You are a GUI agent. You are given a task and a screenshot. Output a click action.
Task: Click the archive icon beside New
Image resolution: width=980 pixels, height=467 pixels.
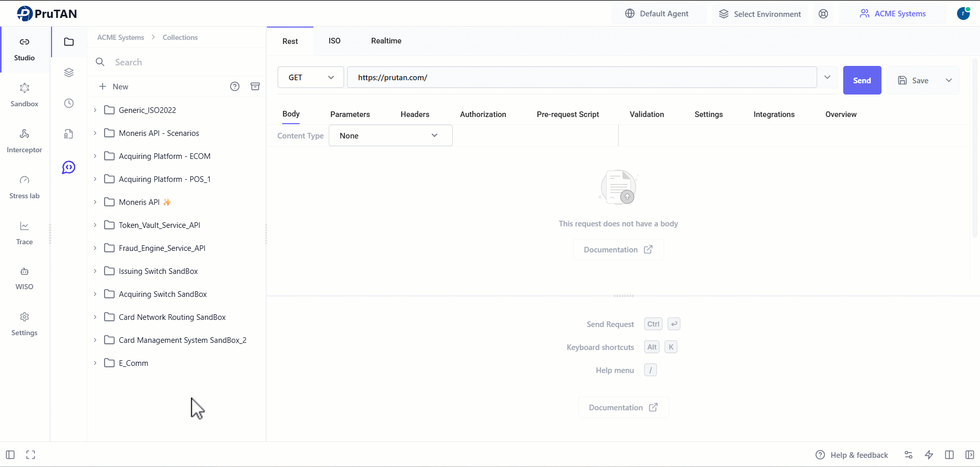coord(255,86)
